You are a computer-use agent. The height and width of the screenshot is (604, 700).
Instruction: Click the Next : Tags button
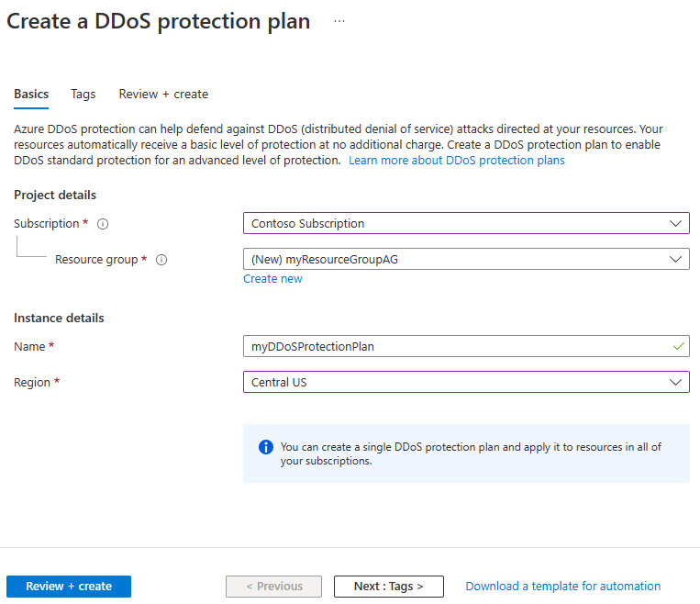coord(388,587)
